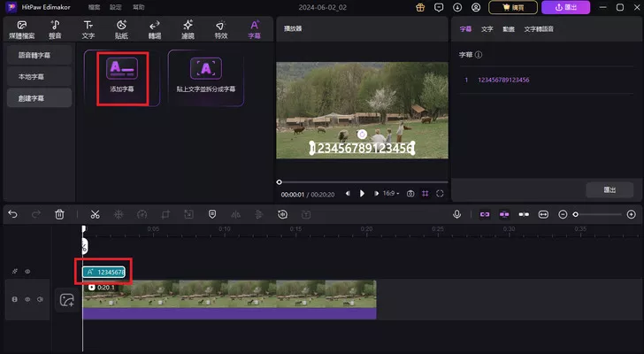Screen dimensions: 644x354
Task: Open the 特效 effects tab
Action: click(221, 29)
